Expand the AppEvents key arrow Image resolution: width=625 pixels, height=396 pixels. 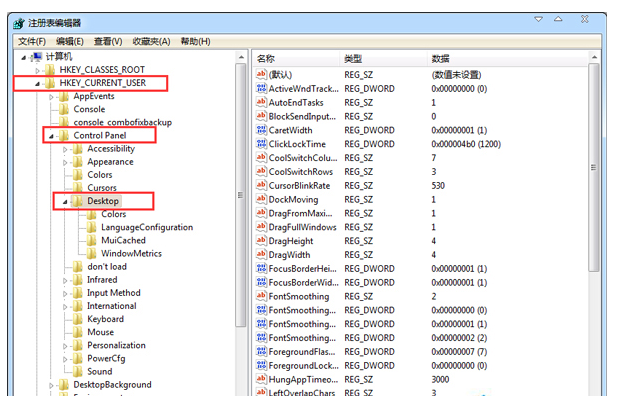click(x=51, y=97)
